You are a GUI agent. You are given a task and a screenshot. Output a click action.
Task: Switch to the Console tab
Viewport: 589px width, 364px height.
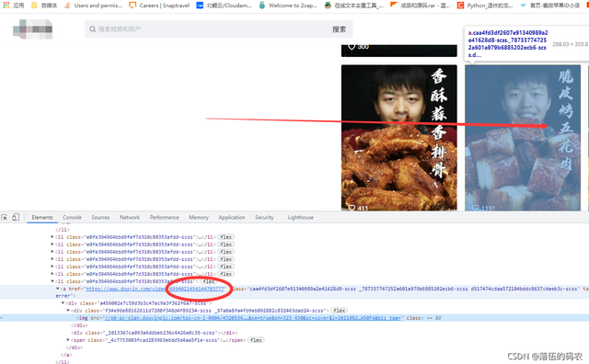point(72,217)
